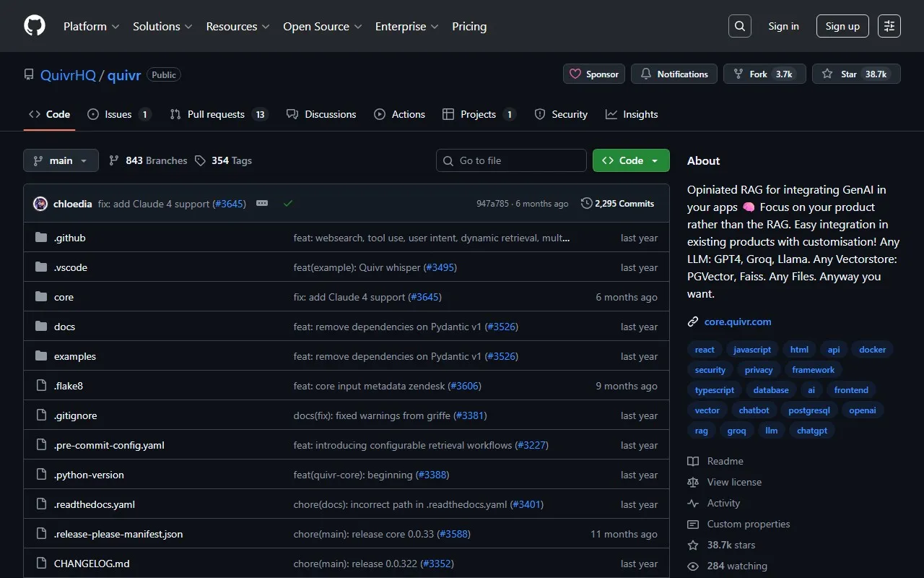Open the docs folder
924x578 pixels.
pyautogui.click(x=64, y=327)
